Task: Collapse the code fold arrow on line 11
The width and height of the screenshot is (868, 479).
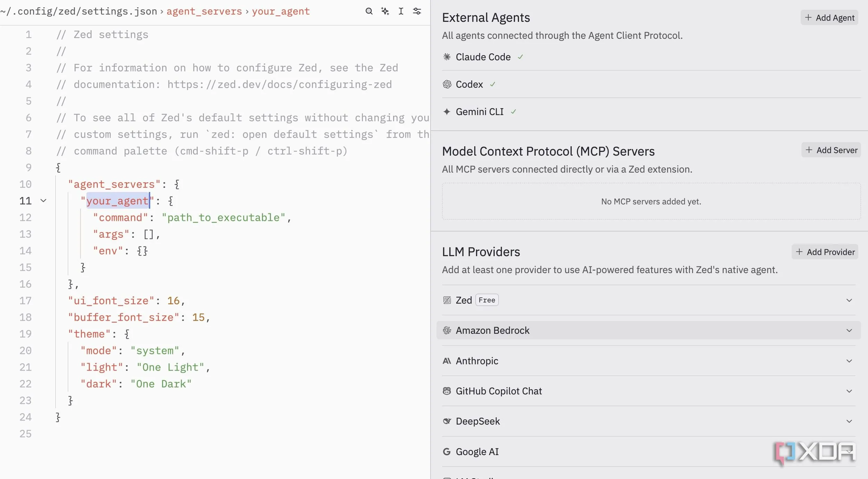Action: (43, 201)
